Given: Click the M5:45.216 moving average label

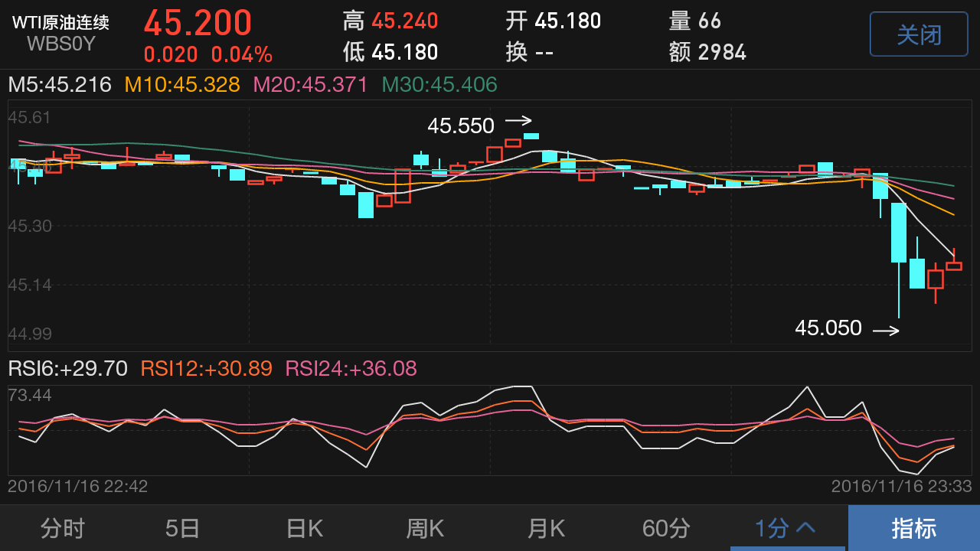Looking at the screenshot, I should pos(60,84).
